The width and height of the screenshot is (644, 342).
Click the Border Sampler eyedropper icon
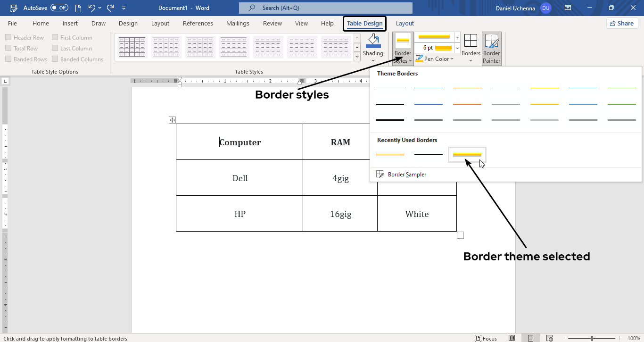tap(380, 174)
